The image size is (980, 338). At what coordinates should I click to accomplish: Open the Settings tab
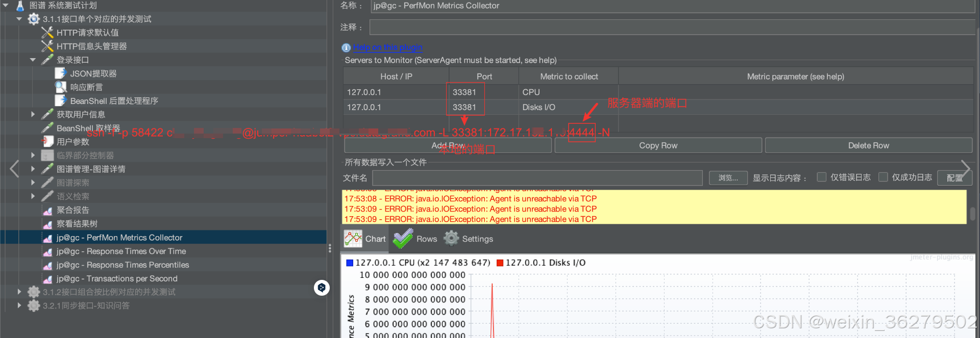468,239
